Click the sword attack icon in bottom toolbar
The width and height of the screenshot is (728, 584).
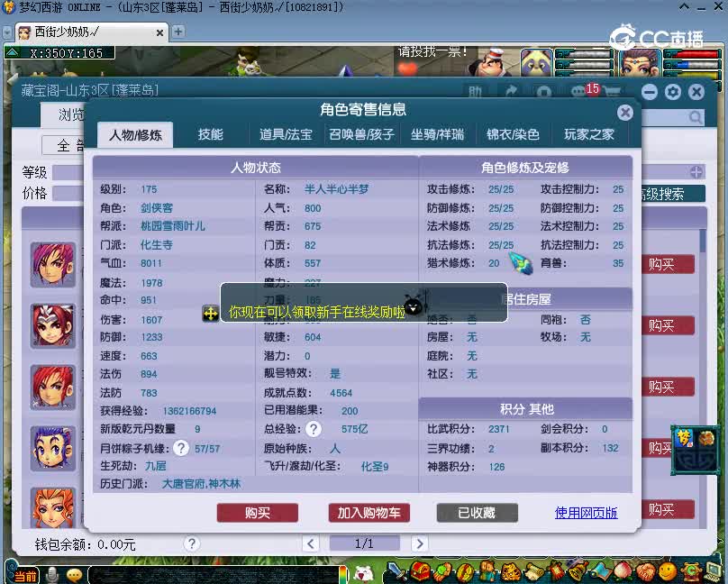[x=397, y=571]
